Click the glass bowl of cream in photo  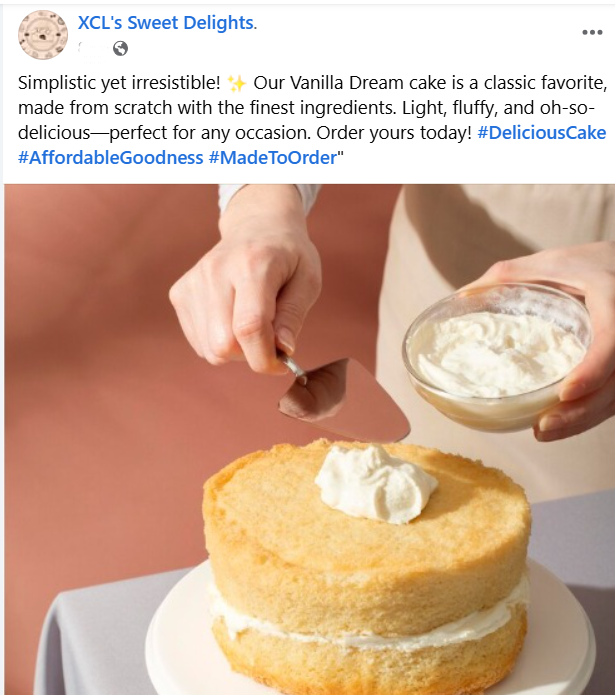pyautogui.click(x=497, y=357)
